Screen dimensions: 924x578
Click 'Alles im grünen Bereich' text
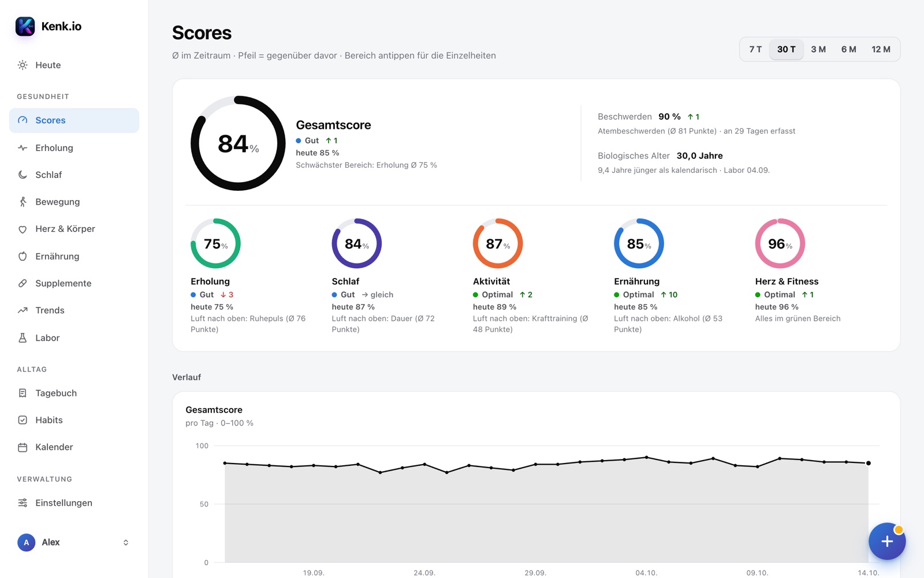click(798, 318)
